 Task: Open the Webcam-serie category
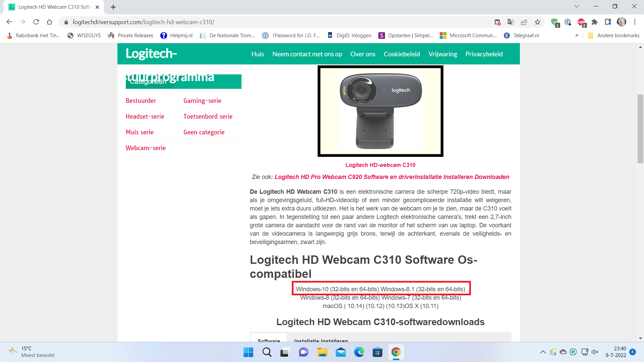point(146,148)
